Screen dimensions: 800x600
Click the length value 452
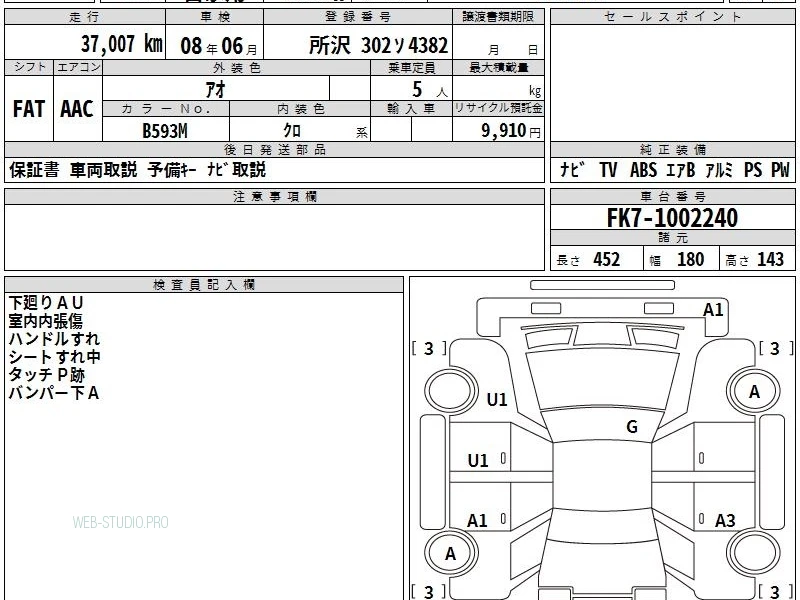point(607,259)
